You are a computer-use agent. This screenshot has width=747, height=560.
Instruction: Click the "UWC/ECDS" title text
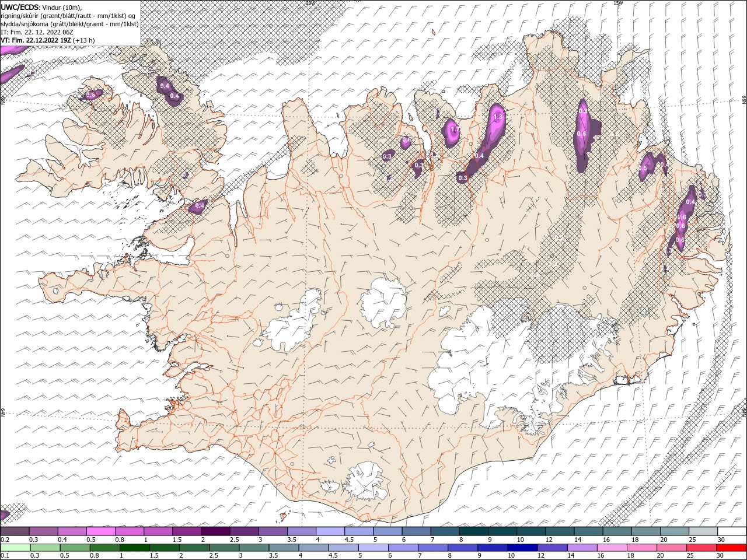[20, 7]
